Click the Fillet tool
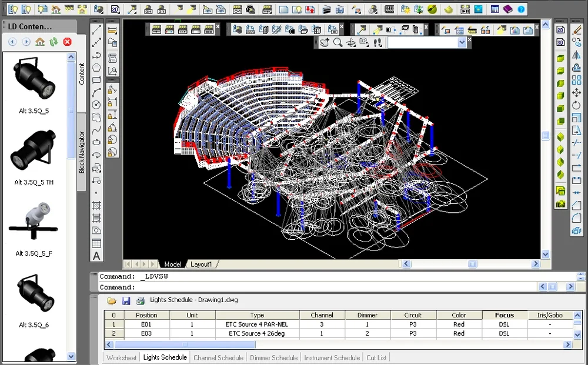588x365 pixels. tap(576, 218)
